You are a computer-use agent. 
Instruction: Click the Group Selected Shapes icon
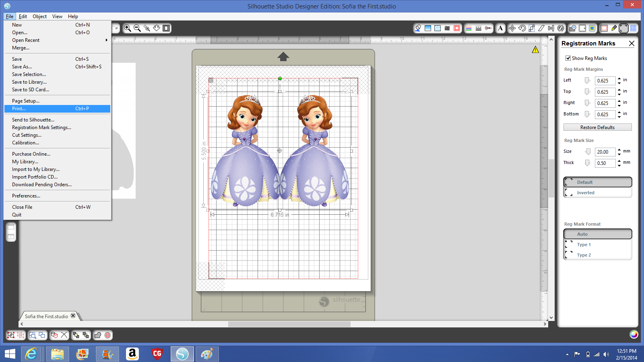(x=11, y=335)
